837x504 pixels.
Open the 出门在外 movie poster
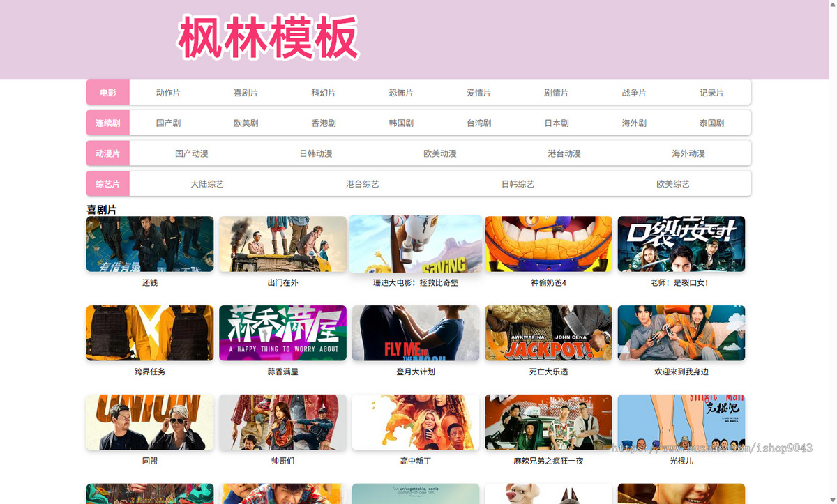point(282,244)
